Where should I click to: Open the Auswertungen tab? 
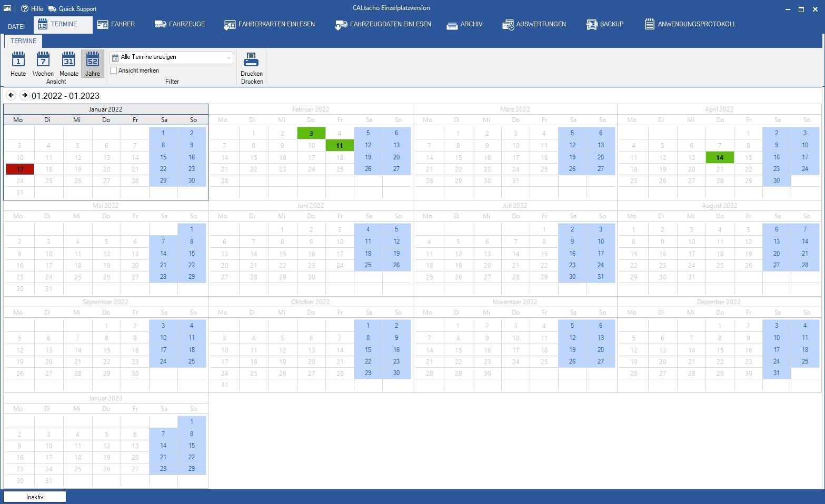coord(534,24)
